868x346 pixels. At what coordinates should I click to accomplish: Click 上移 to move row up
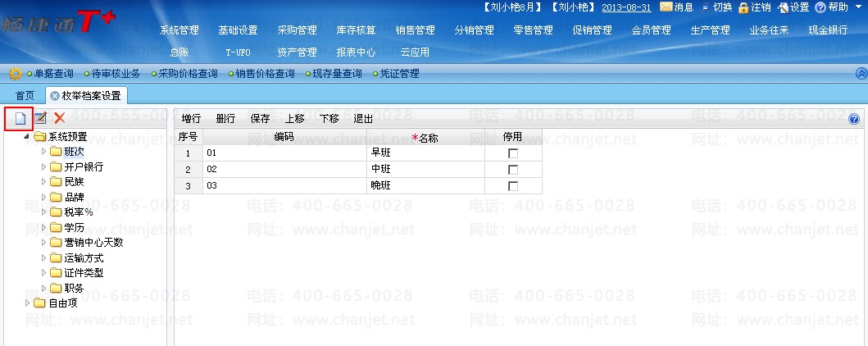pos(294,118)
